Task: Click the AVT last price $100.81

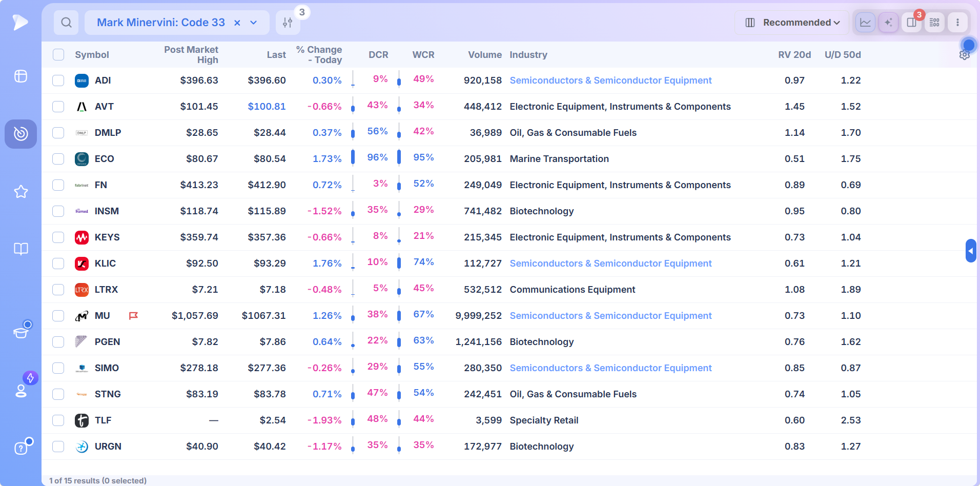Action: point(267,107)
